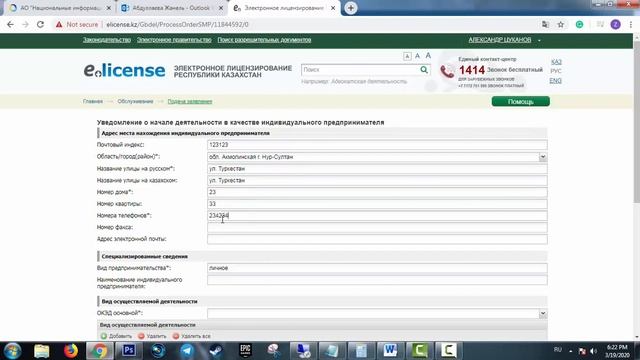Click the elicense logo
This screenshot has width=640, height=360.
[124, 70]
